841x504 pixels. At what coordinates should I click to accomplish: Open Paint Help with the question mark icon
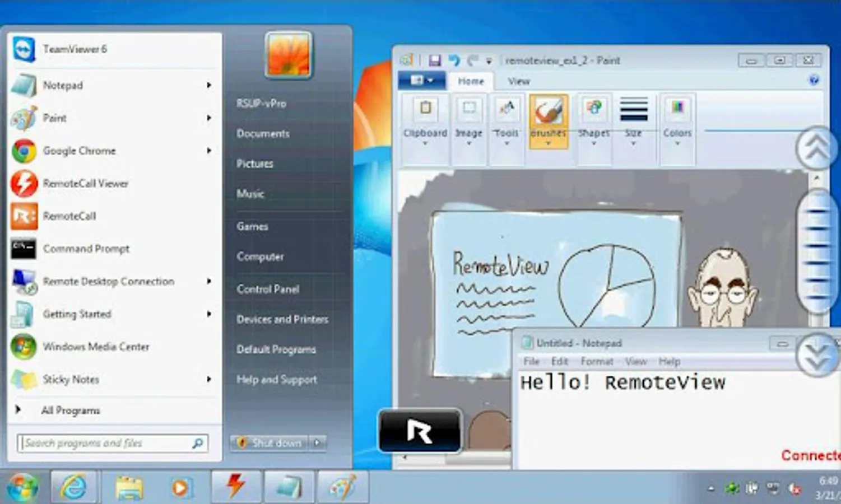pyautogui.click(x=814, y=81)
